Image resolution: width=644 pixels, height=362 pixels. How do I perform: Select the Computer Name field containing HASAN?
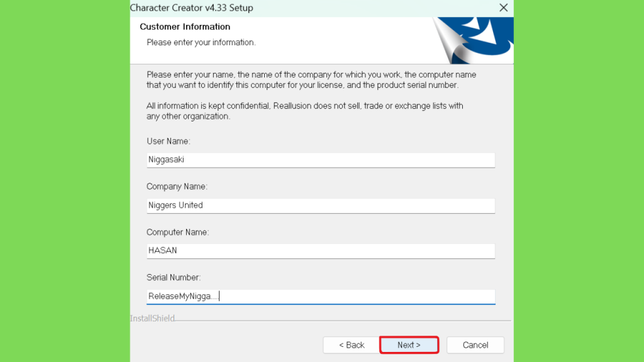click(x=321, y=251)
